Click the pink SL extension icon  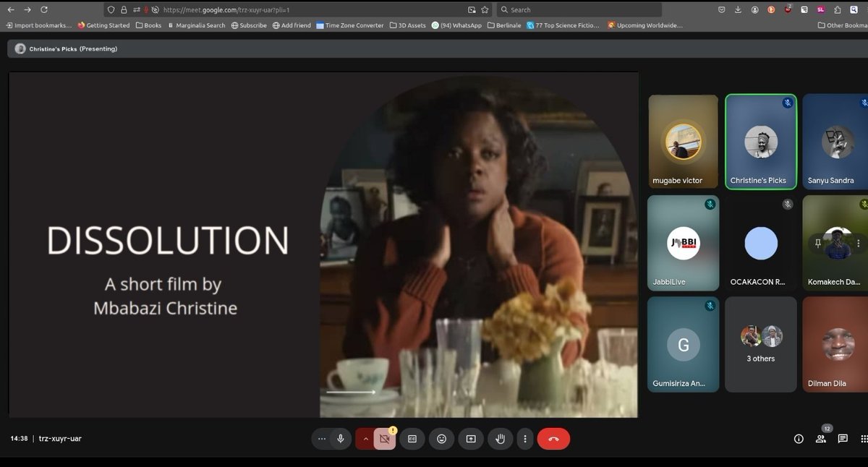click(x=820, y=10)
